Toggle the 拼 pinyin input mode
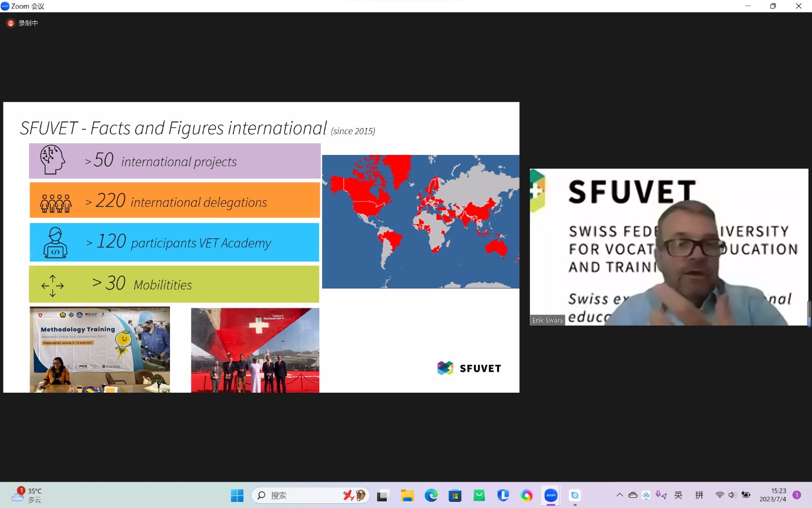The width and height of the screenshot is (812, 508). pyautogui.click(x=699, y=495)
